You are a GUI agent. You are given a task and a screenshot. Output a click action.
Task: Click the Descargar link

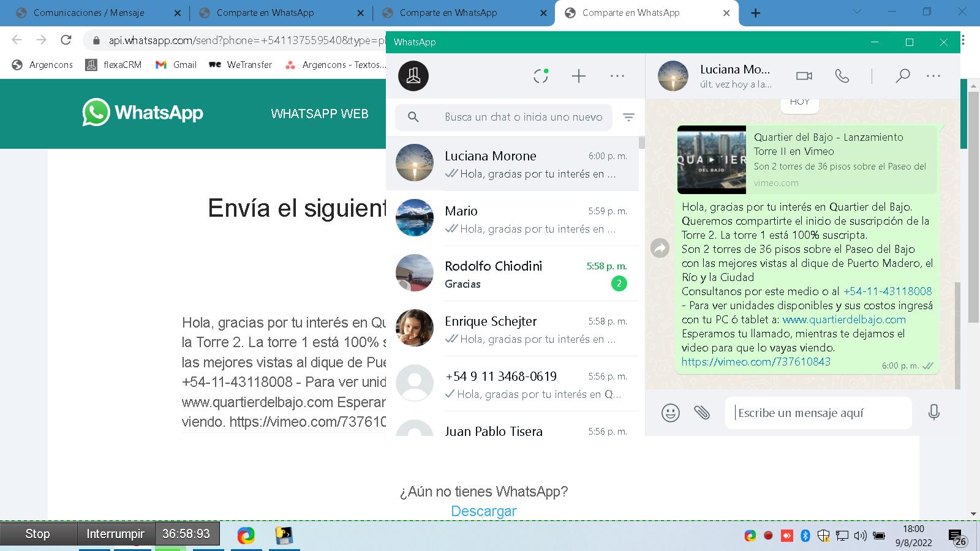[484, 511]
